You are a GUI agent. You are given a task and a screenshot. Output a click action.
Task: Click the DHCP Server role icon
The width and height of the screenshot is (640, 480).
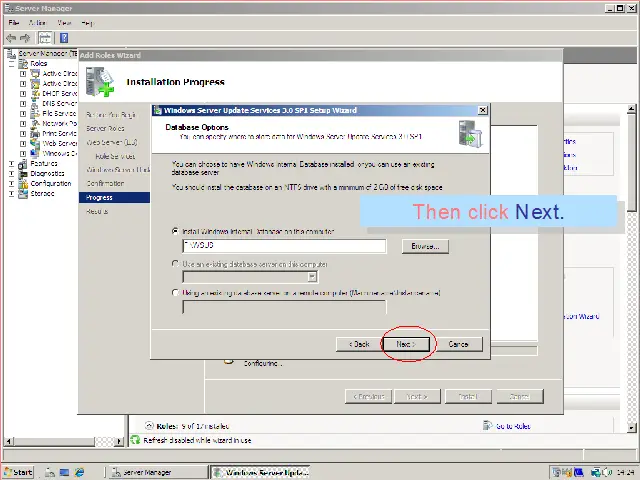click(x=36, y=93)
